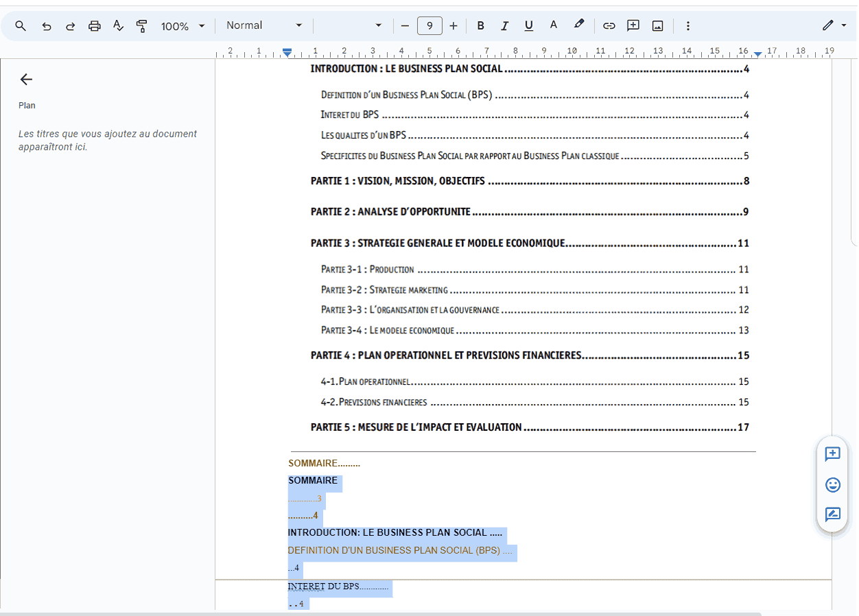Toggle italic formatting
The image size is (859, 616).
pyautogui.click(x=504, y=26)
